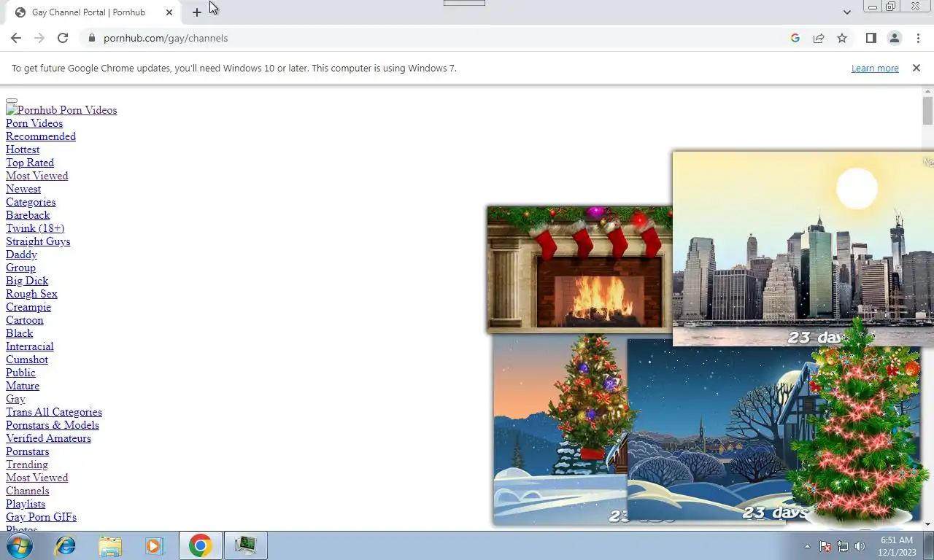934x560 pixels.
Task: Launch Internet Explorer from the taskbar
Action: click(x=66, y=545)
